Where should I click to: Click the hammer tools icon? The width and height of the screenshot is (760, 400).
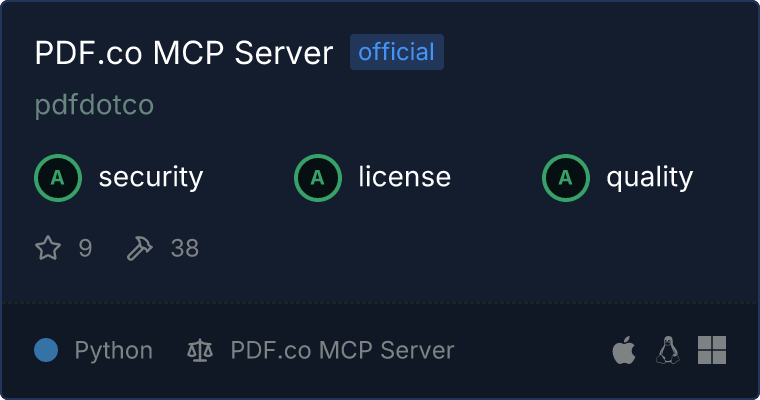coord(140,248)
